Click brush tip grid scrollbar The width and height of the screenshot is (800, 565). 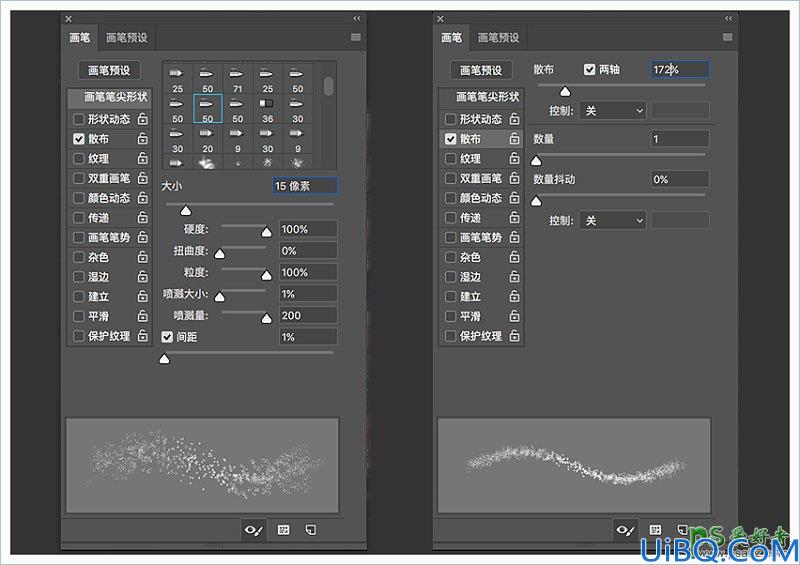[329, 86]
